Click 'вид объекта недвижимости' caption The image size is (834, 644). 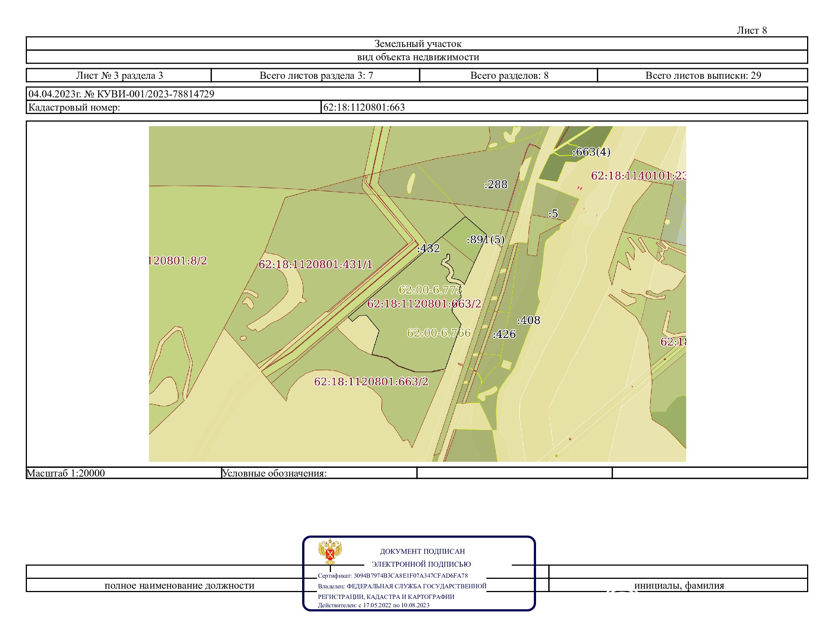tap(418, 57)
